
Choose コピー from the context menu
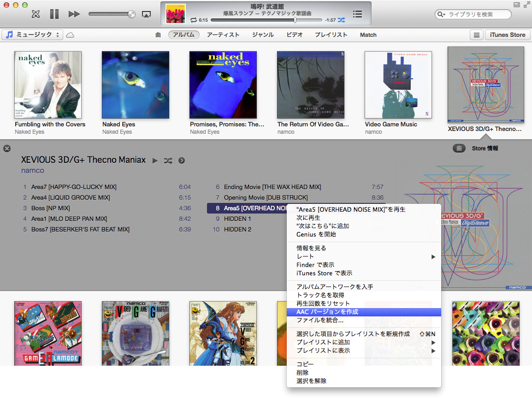tap(364, 364)
